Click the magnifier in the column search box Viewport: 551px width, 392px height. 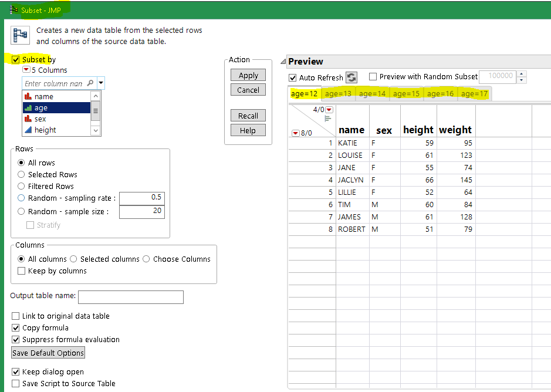point(90,83)
